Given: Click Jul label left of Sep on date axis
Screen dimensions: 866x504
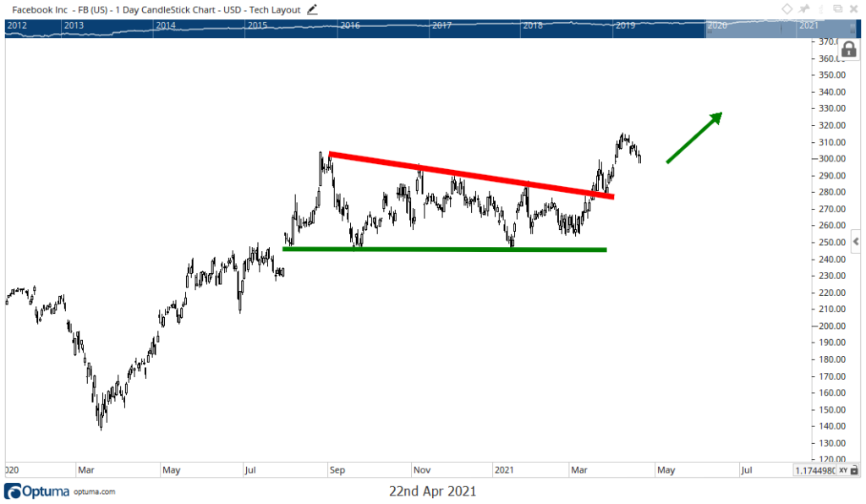Looking at the screenshot, I should point(250,470).
